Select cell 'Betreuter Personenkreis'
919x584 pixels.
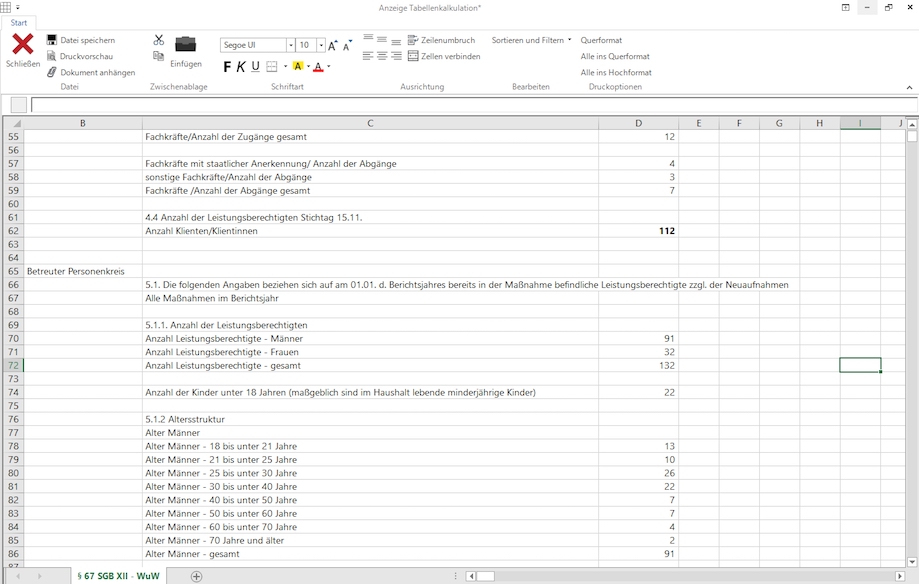pyautogui.click(x=83, y=271)
